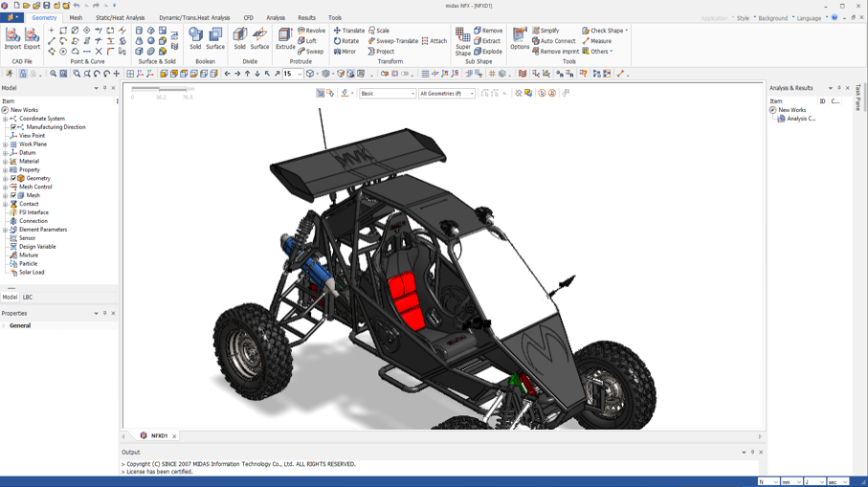Click the save icon in title bar
The width and height of the screenshot is (868, 487).
pyautogui.click(x=47, y=6)
